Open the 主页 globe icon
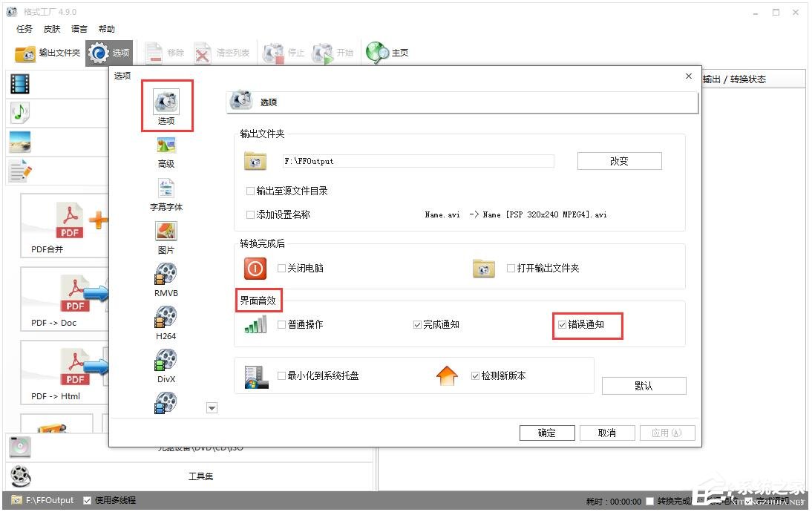Screen dimensions: 812x512 (377, 53)
